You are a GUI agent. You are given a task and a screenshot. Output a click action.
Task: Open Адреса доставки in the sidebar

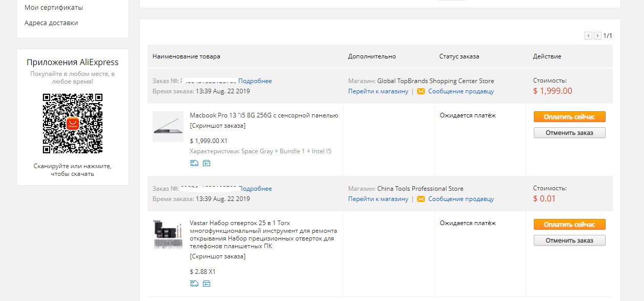coord(51,23)
